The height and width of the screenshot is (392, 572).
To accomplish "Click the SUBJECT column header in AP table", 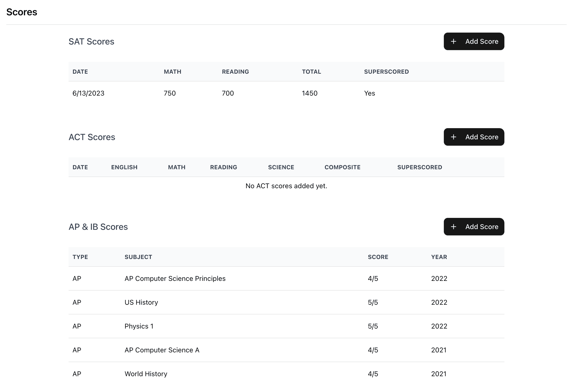I will click(x=138, y=257).
